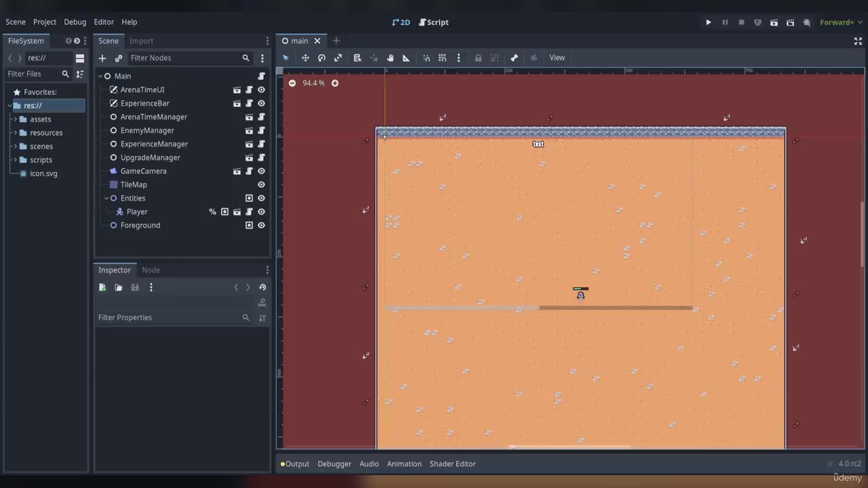The height and width of the screenshot is (488, 868).
Task: Add a new scene tab
Action: pos(336,41)
